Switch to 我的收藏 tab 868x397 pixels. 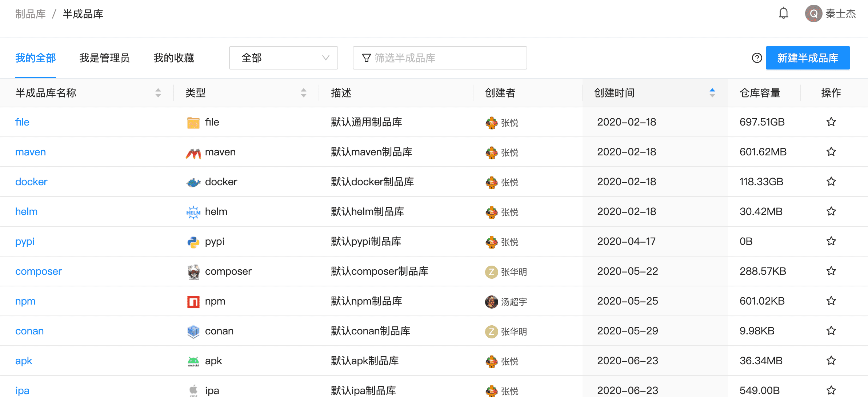click(x=174, y=58)
